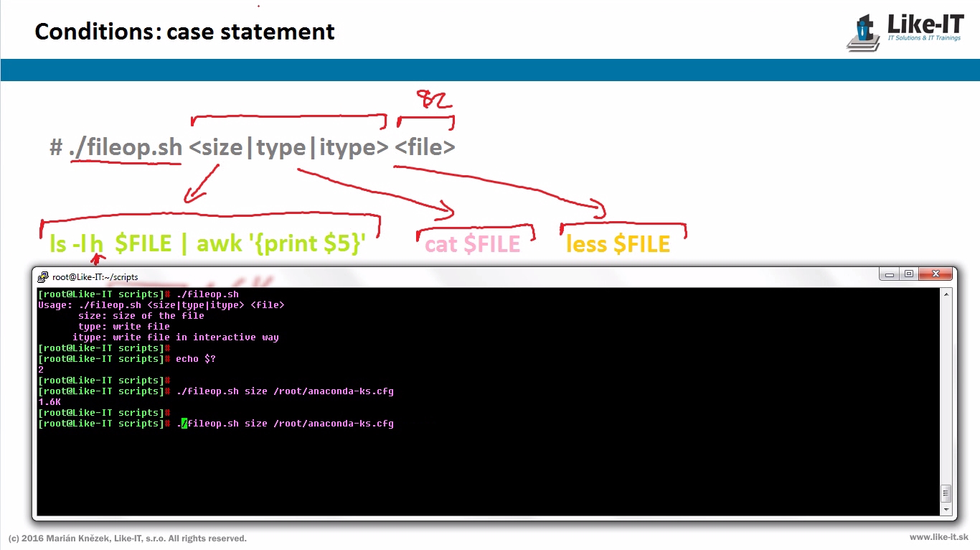Click the terminal title text root@Like-IT:~/scripts
The width and height of the screenshot is (980, 550).
pos(95,277)
